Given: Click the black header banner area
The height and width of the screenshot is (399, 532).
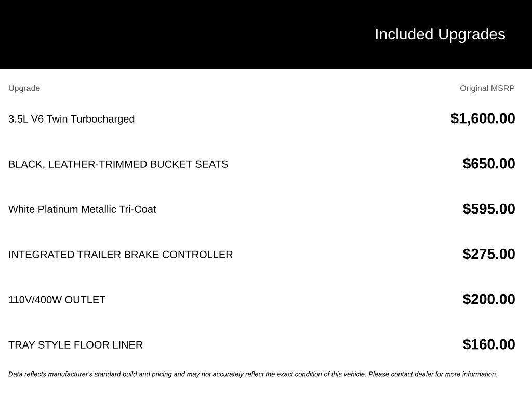Looking at the screenshot, I should [266, 34].
